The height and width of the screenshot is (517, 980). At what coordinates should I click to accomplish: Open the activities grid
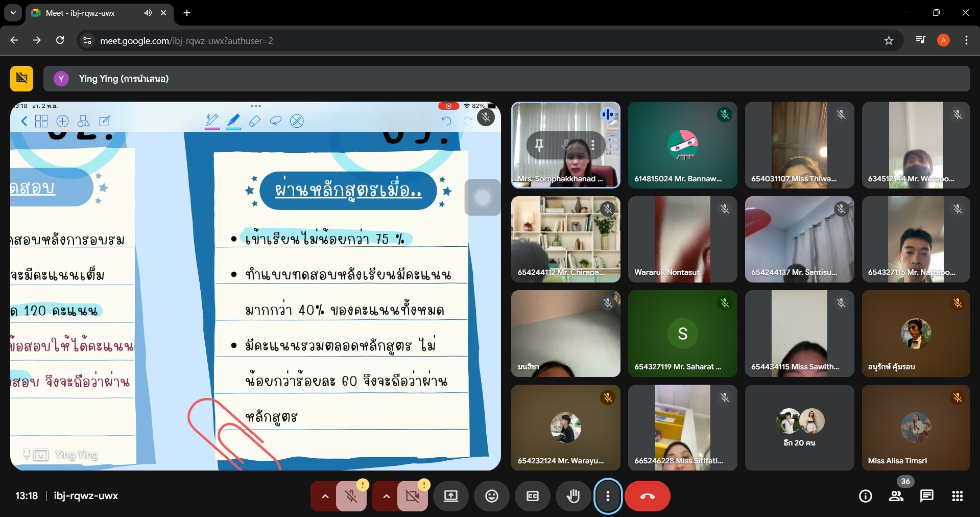point(957,496)
